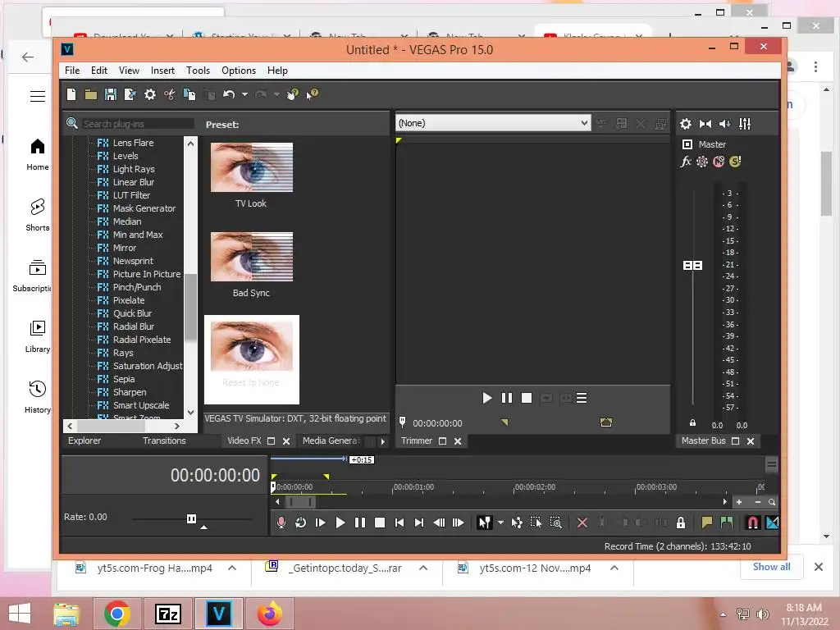Click into the Search plug-ins field

click(138, 124)
